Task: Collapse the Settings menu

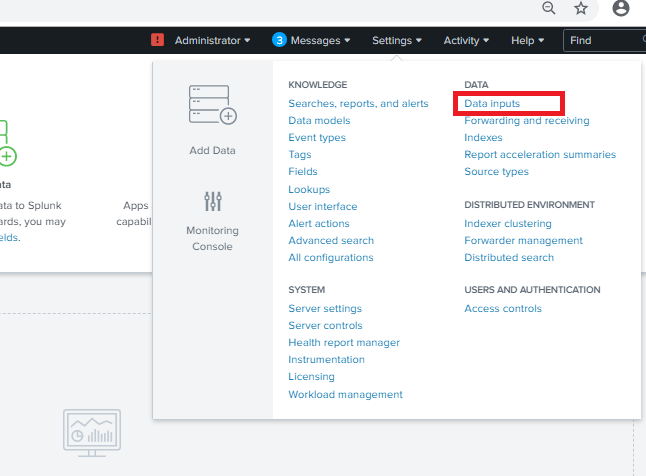Action: click(x=397, y=40)
